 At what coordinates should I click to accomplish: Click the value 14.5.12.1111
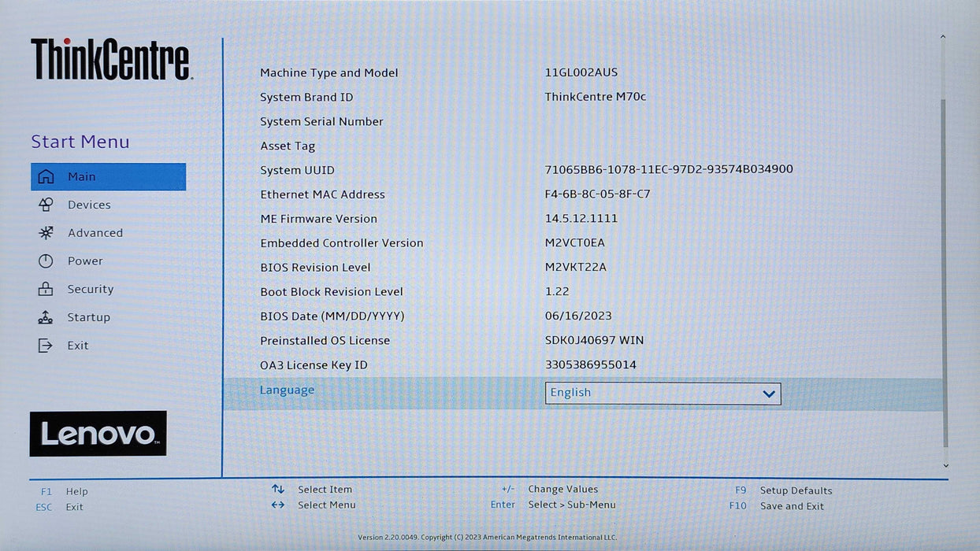(581, 218)
